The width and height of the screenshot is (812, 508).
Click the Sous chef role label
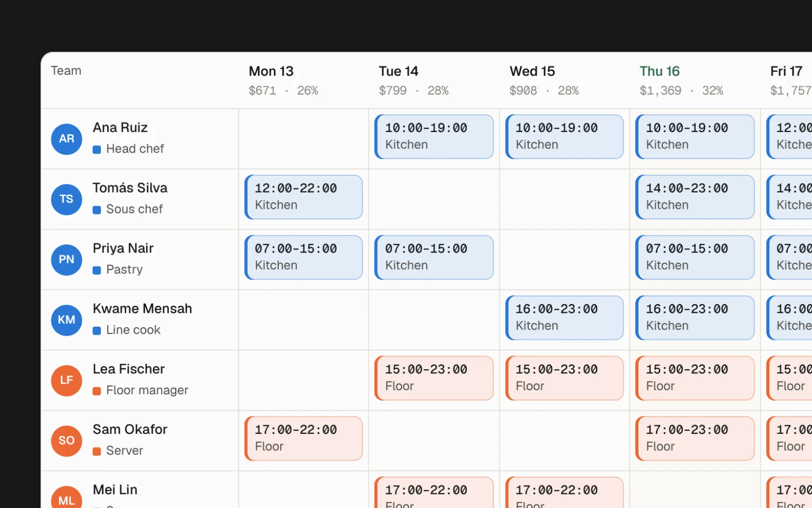134,209
